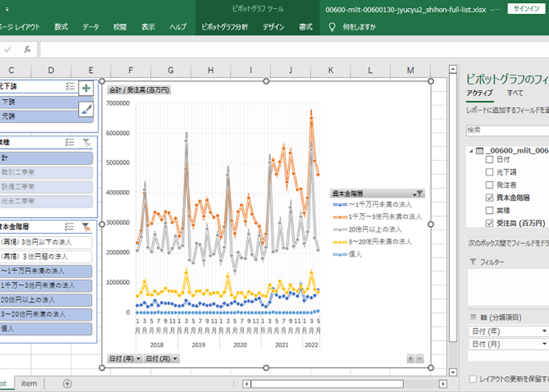Toggle multi-select on the 元下請 slicer
The width and height of the screenshot is (549, 392).
70,87
